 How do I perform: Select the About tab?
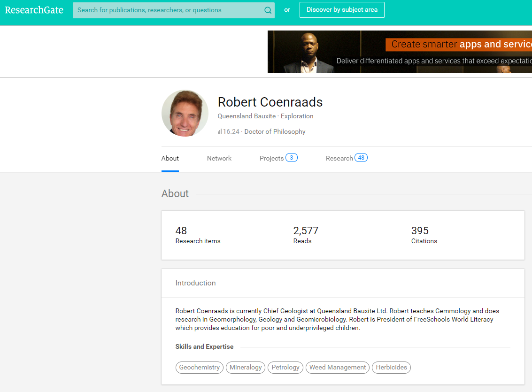pyautogui.click(x=170, y=158)
